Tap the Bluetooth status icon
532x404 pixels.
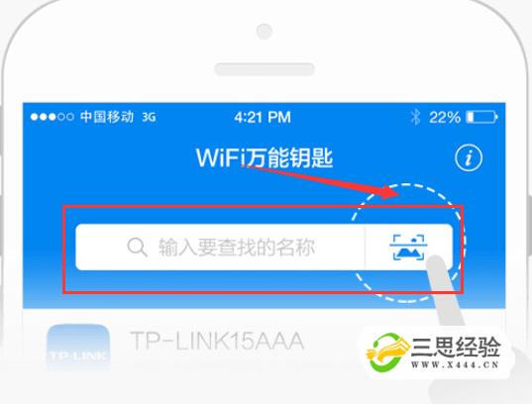415,118
